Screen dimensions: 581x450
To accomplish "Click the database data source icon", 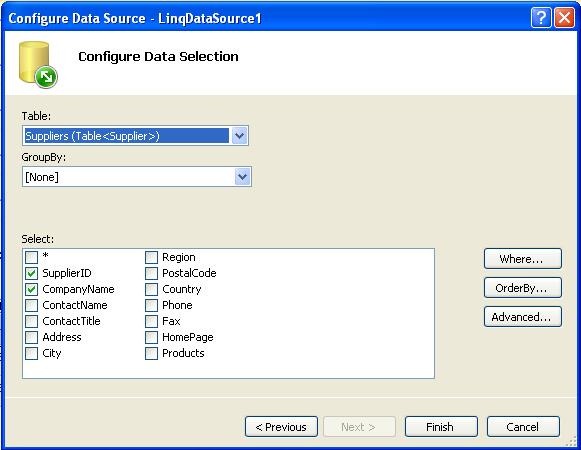I will point(38,64).
